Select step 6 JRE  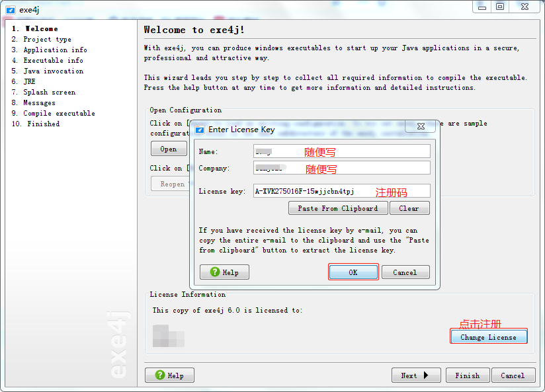(23, 81)
